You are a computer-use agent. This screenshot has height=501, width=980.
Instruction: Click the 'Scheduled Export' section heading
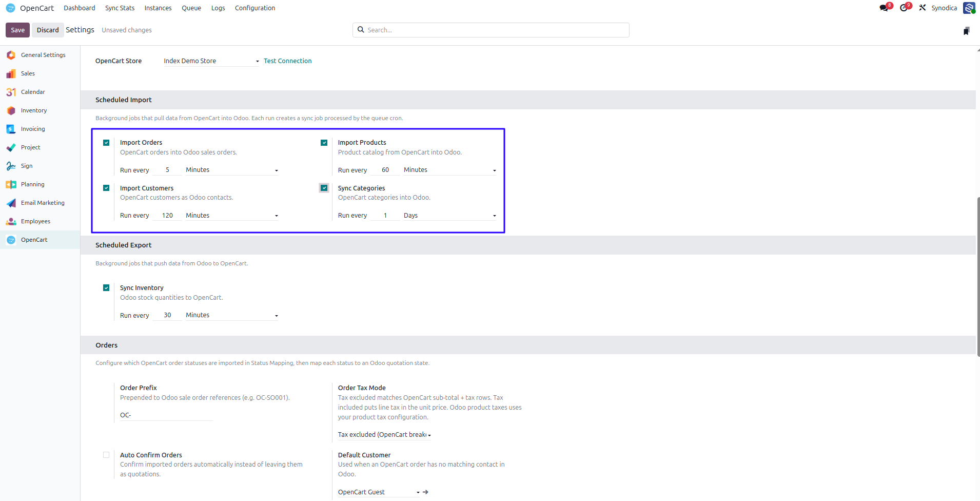[124, 245]
